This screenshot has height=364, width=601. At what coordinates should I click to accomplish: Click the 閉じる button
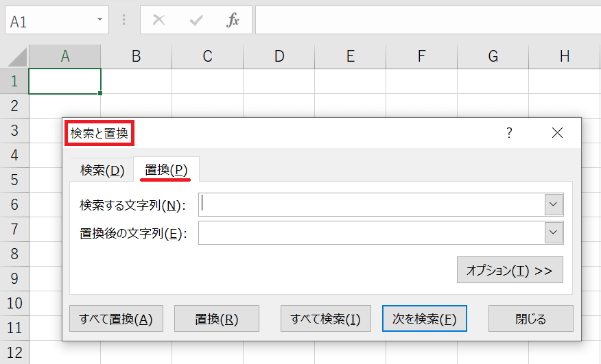tap(530, 319)
